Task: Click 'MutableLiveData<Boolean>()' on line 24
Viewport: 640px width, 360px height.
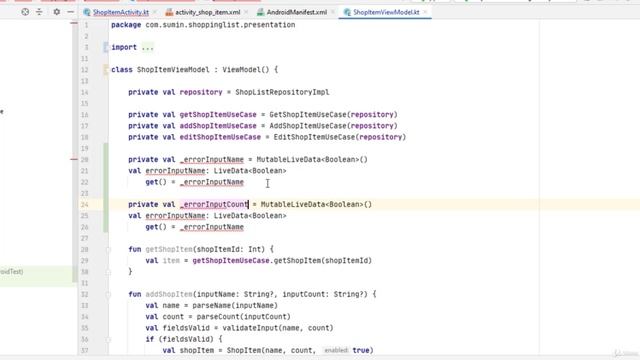Action: coord(316,204)
